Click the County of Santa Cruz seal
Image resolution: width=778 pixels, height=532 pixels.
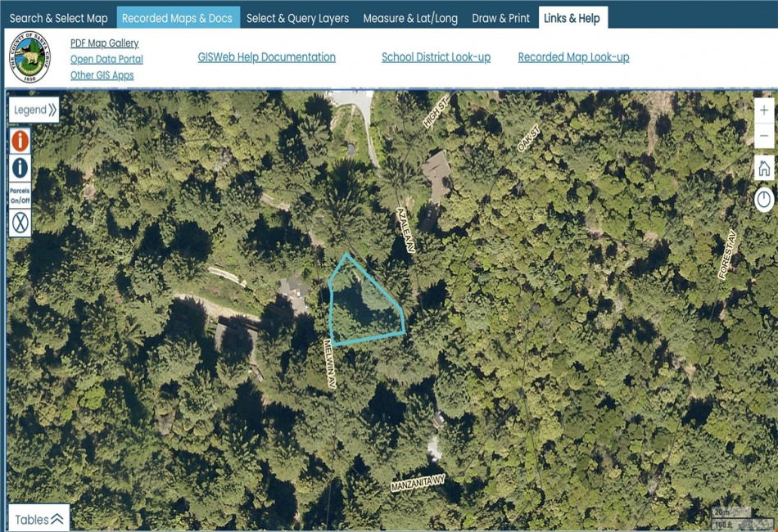[29, 57]
